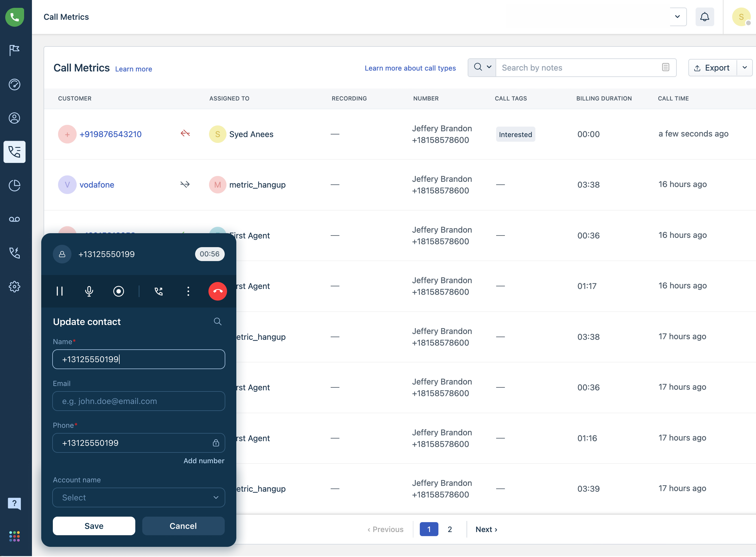Save the contact update

(94, 526)
